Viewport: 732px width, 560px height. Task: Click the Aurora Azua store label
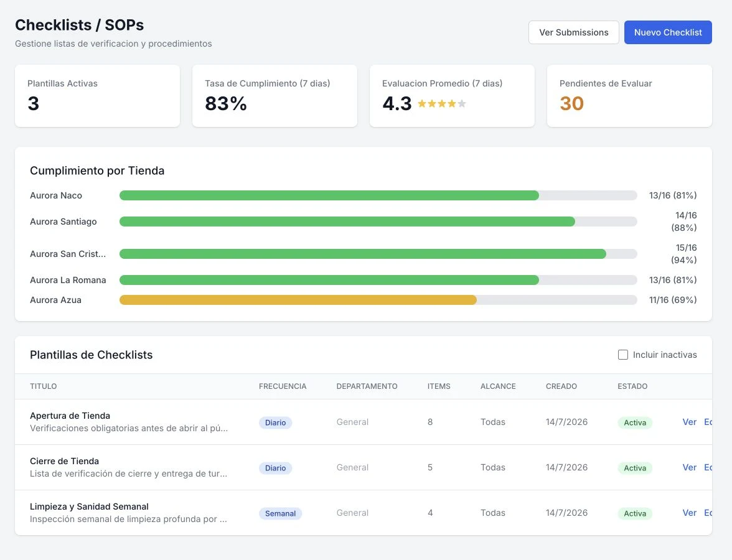tap(55, 300)
